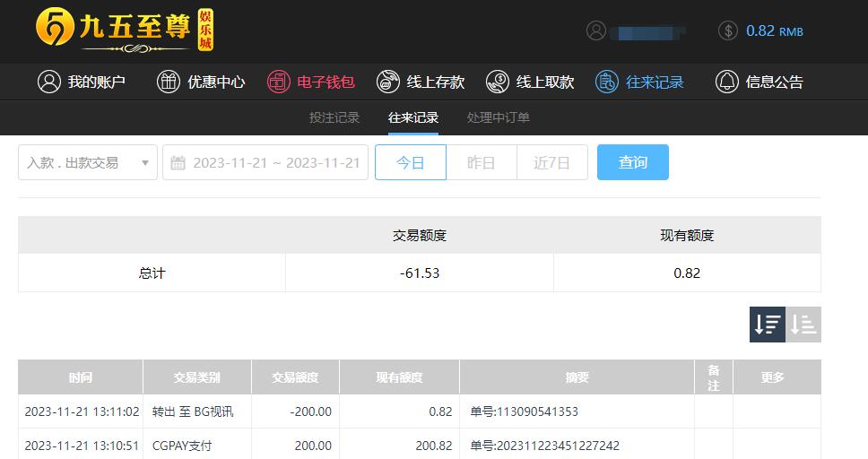Click the 现有额度 table column header
The image size is (868, 459).
[x=399, y=377]
